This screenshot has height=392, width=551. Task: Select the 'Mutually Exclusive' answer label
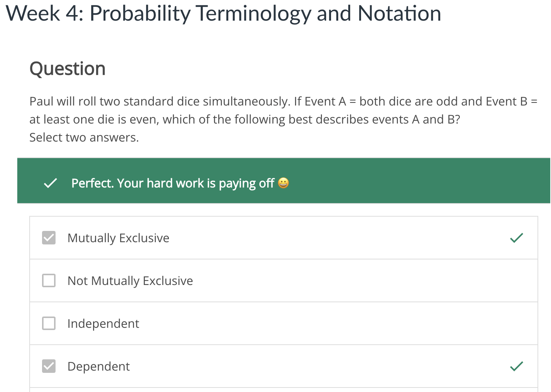tap(118, 238)
